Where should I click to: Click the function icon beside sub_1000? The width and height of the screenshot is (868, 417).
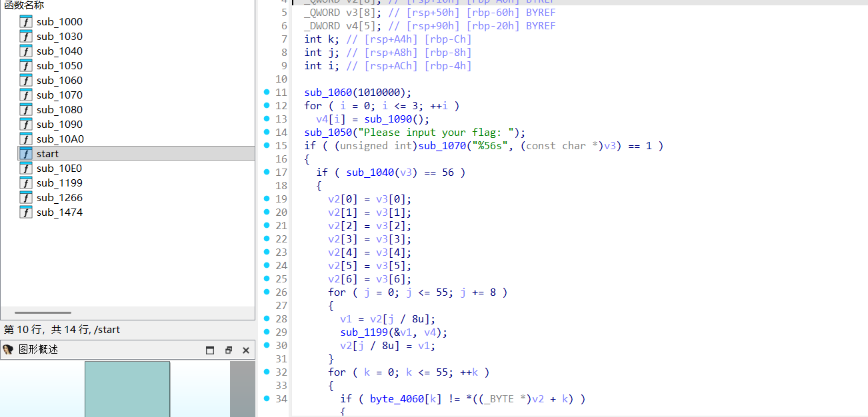tap(26, 21)
